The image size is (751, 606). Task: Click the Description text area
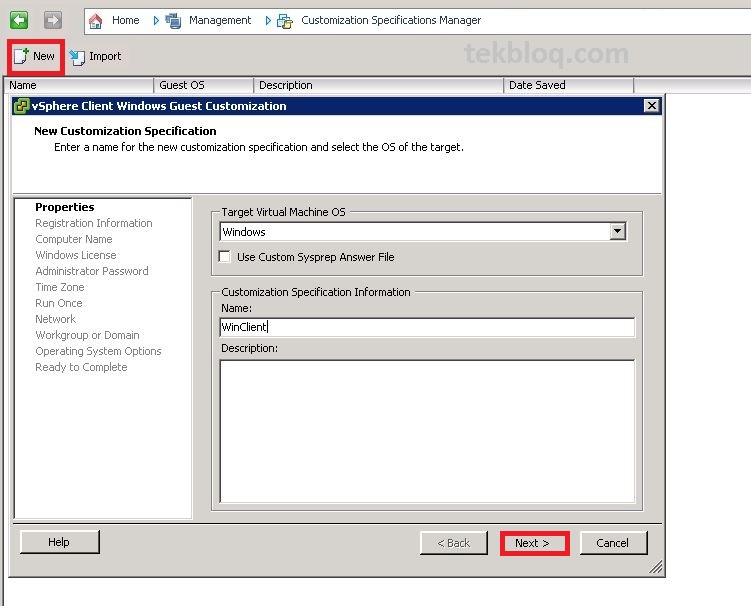(427, 431)
